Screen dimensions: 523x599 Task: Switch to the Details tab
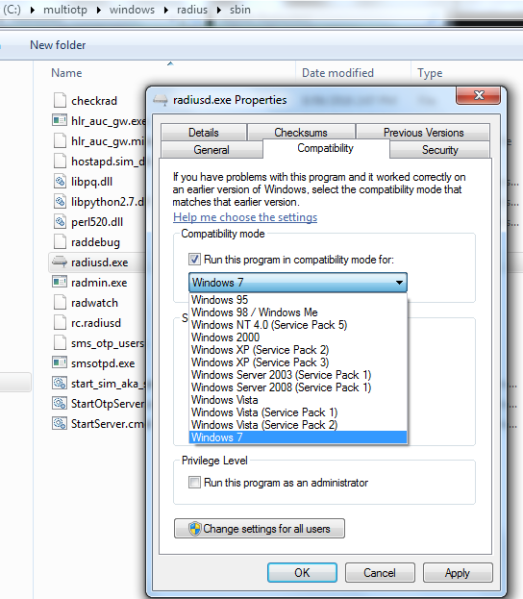(204, 132)
